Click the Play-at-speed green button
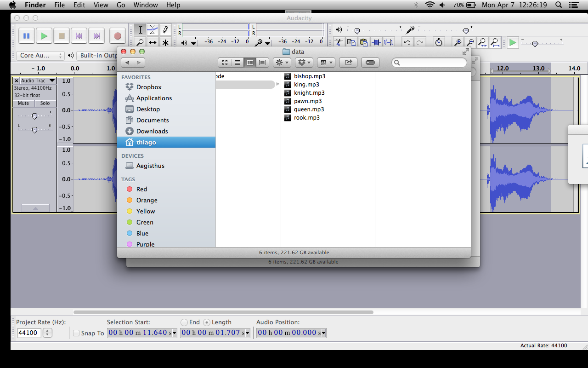The image size is (588, 368). pos(513,42)
